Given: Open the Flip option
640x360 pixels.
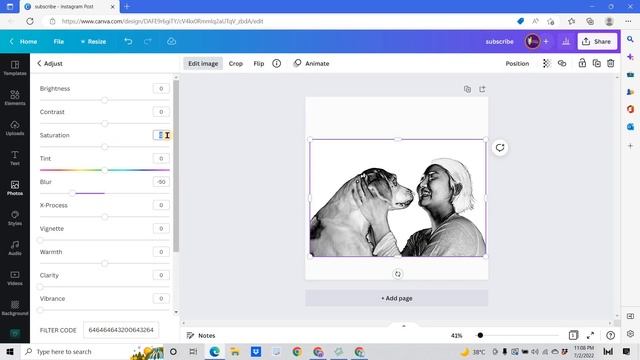Looking at the screenshot, I should pyautogui.click(x=259, y=63).
